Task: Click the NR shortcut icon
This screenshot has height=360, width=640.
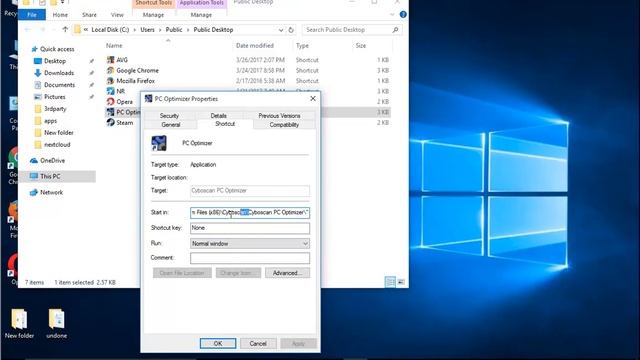Action: (110, 91)
